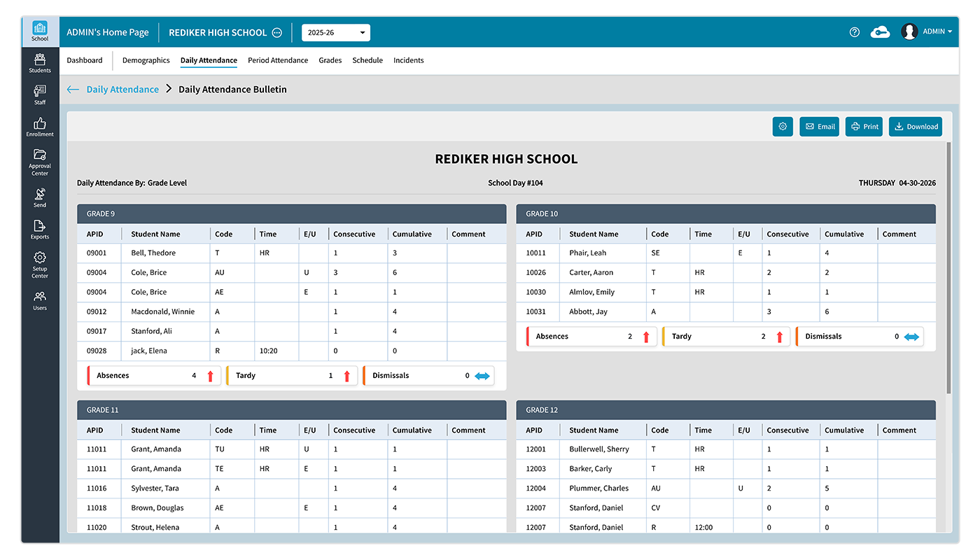Click student name 'jack, Elena'

click(149, 351)
